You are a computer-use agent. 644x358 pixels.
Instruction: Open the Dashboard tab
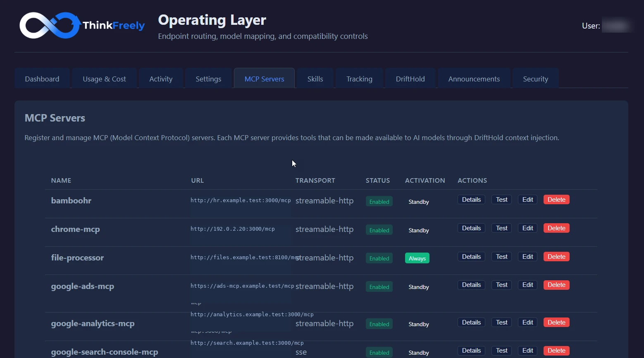42,79
